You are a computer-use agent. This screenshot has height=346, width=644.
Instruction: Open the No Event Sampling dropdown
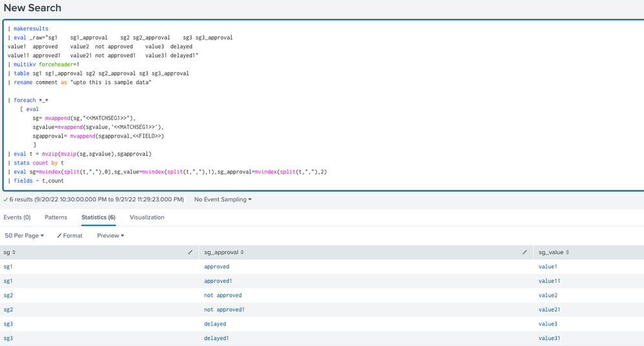tap(223, 199)
